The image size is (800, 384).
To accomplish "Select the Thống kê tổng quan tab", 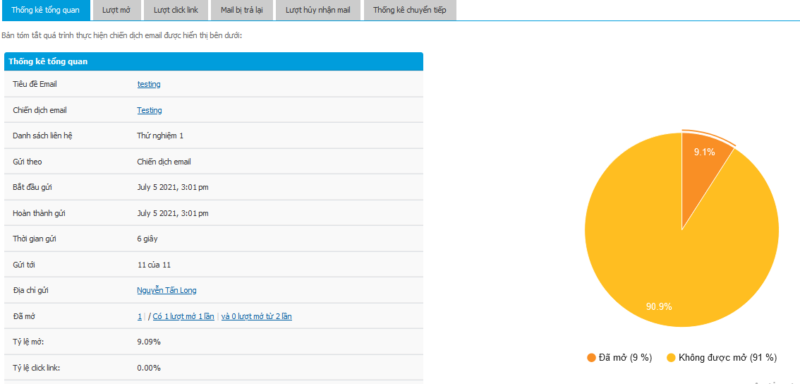I will tap(45, 10).
